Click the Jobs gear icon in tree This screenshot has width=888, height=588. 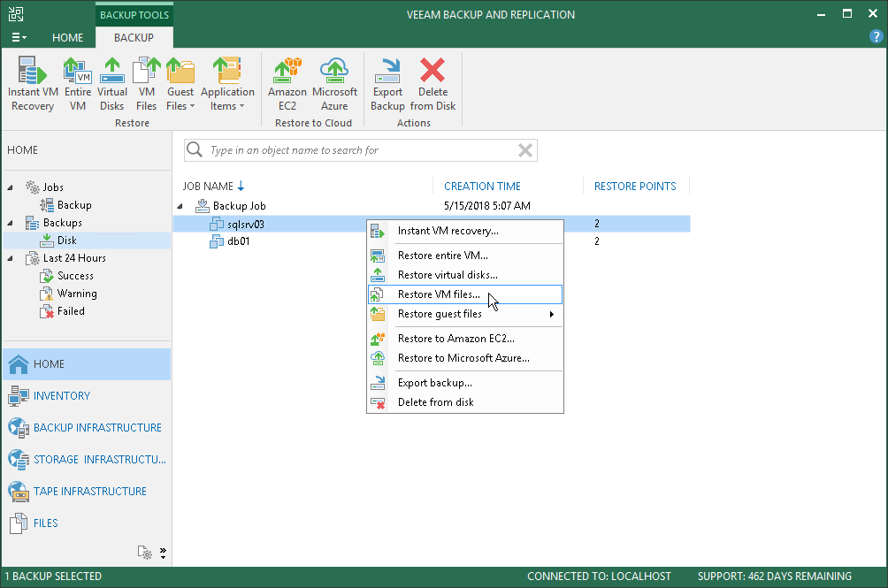33,187
